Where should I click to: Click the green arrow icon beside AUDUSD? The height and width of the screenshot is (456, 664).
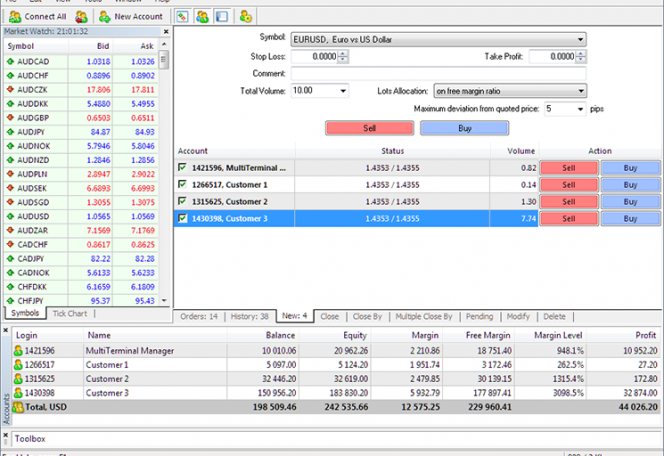coord(10,216)
